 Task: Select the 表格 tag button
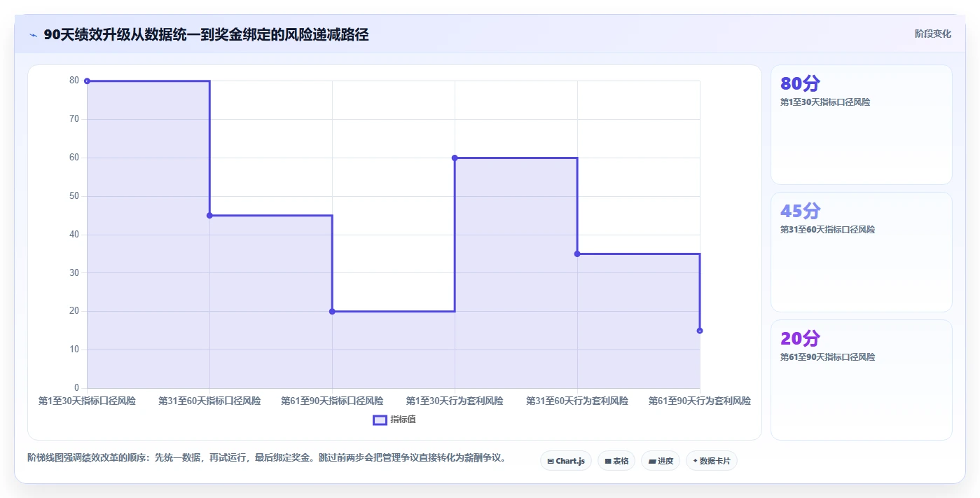pos(616,461)
